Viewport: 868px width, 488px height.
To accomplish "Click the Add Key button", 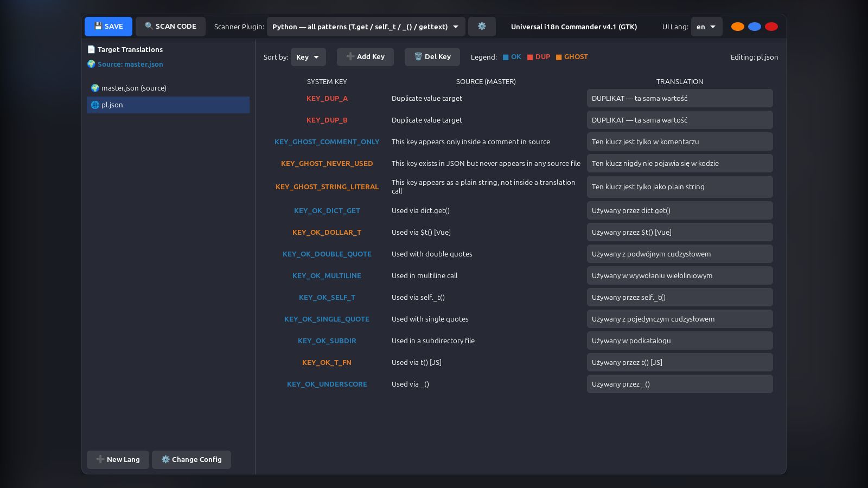I will (365, 57).
